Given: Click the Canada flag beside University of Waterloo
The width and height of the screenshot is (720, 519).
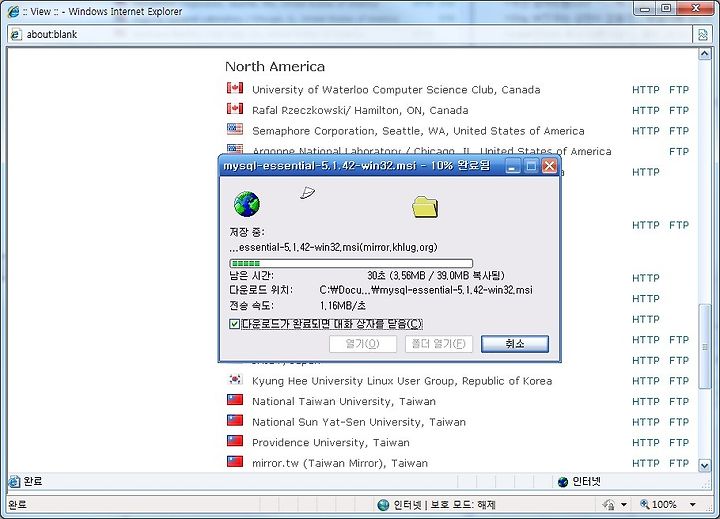Looking at the screenshot, I should [235, 88].
